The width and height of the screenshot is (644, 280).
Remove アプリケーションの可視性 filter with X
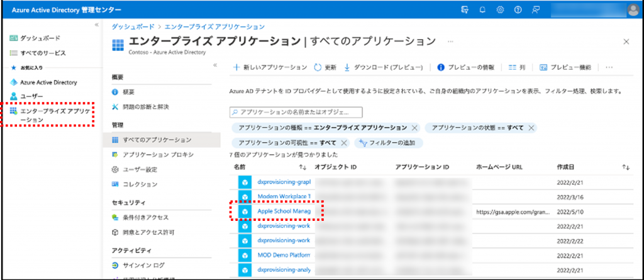(x=344, y=143)
